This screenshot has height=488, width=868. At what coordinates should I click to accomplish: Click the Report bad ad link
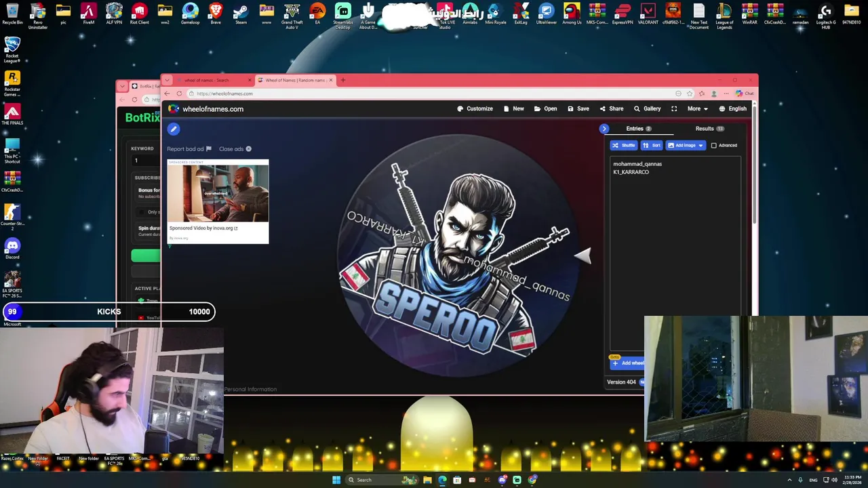(x=189, y=149)
